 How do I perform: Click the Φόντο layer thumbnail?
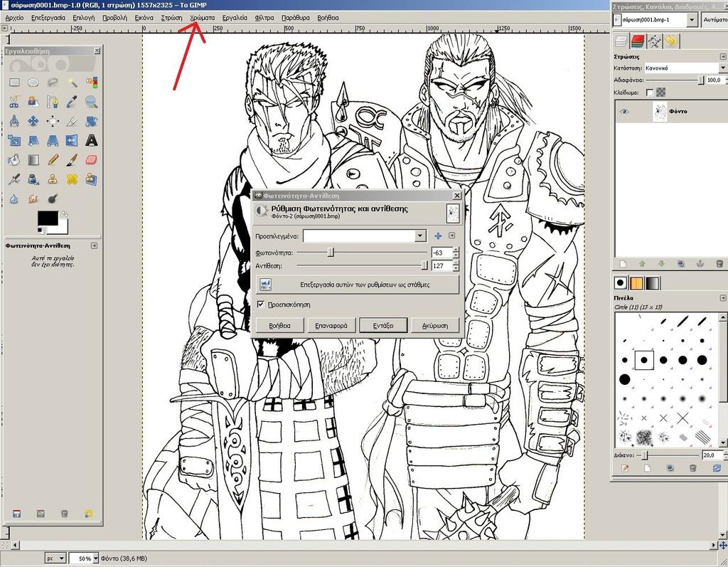click(x=660, y=112)
